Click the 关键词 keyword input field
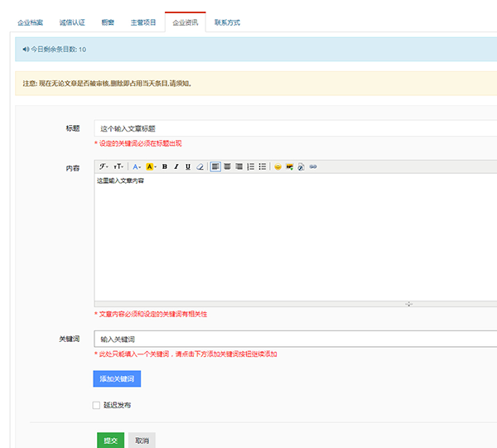 (296, 339)
